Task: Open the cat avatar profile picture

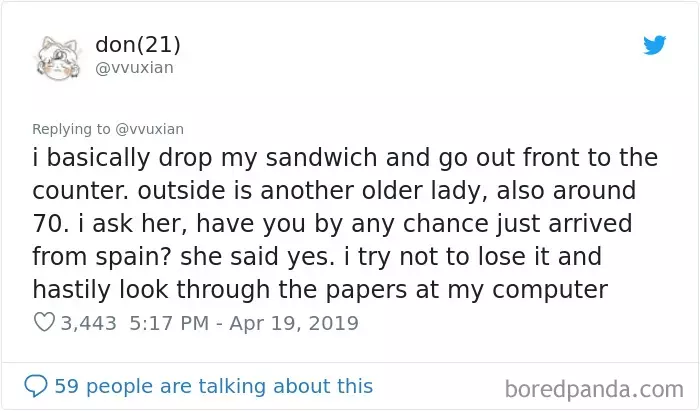Action: (58, 58)
